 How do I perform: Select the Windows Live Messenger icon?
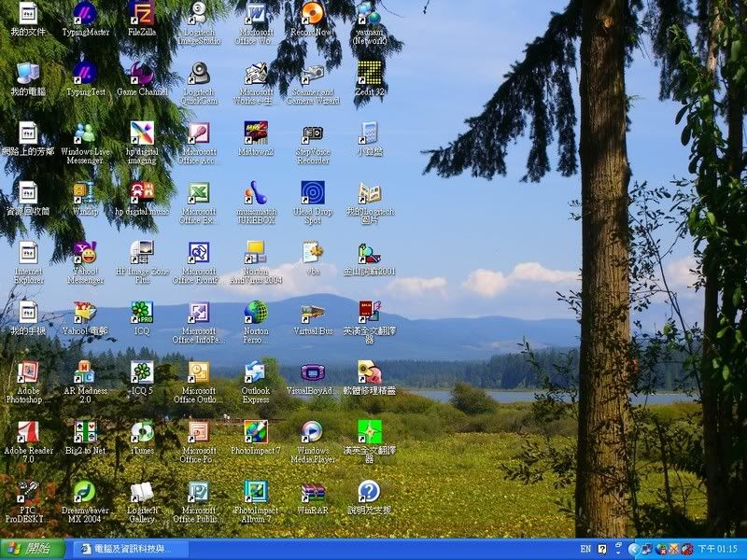click(x=85, y=133)
